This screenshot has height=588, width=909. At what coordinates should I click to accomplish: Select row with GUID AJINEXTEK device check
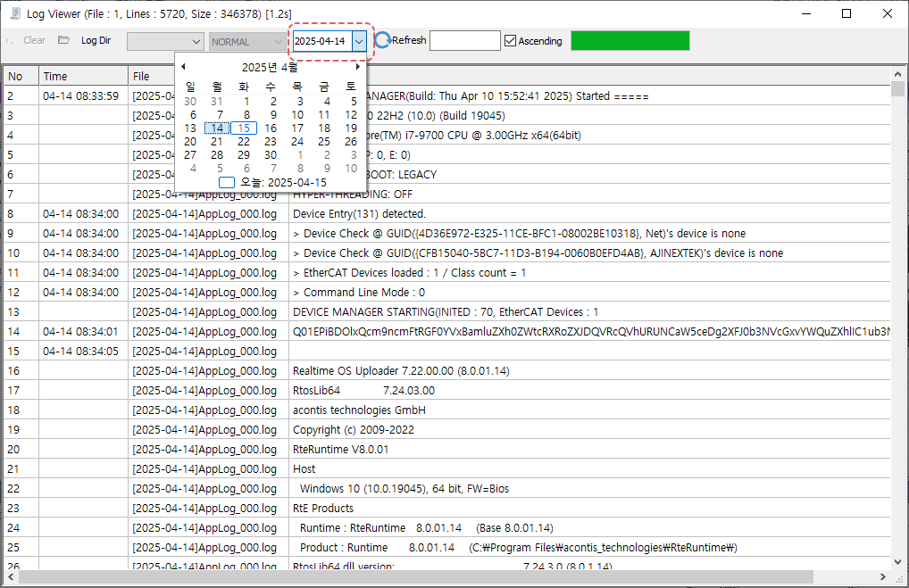coord(447,253)
